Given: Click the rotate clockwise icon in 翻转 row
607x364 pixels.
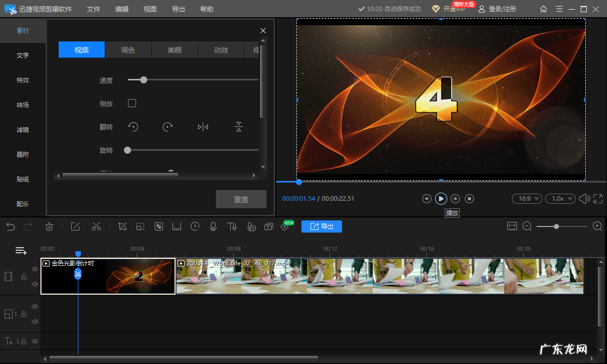Looking at the screenshot, I should (167, 127).
